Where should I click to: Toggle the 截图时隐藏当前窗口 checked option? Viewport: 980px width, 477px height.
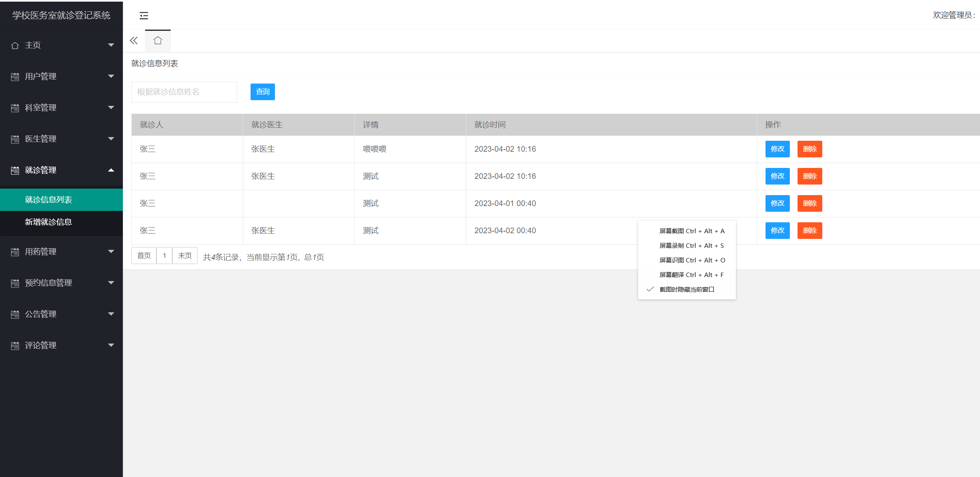coord(686,289)
